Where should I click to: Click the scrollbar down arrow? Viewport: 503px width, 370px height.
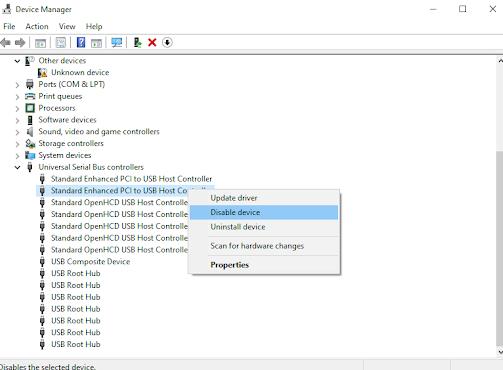500,351
